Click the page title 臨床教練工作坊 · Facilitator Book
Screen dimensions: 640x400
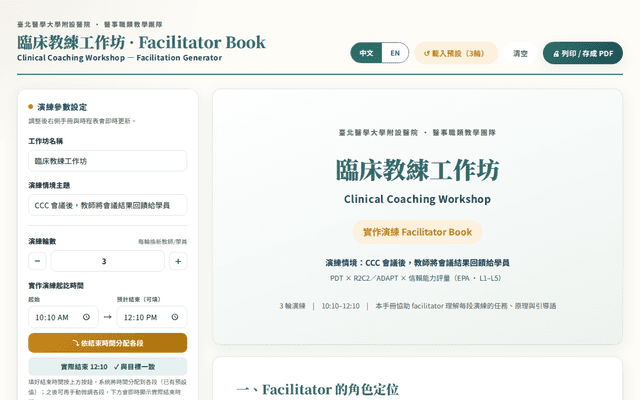[x=141, y=42]
